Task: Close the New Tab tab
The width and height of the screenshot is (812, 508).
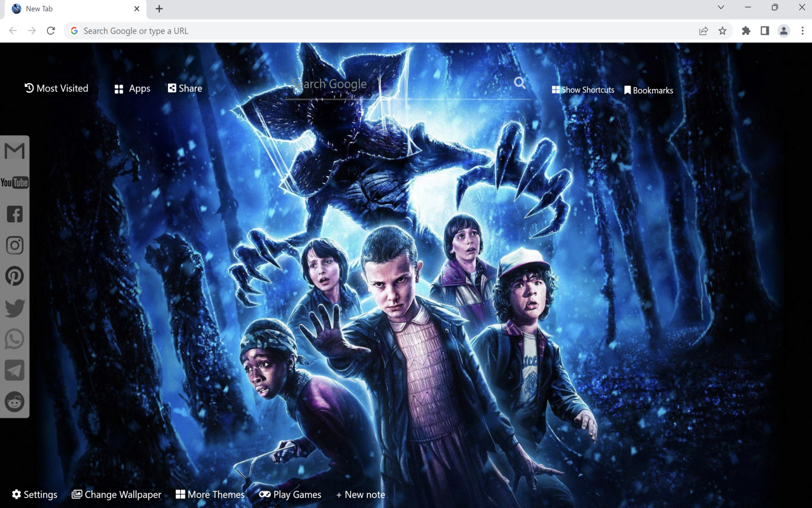Action: (x=136, y=9)
